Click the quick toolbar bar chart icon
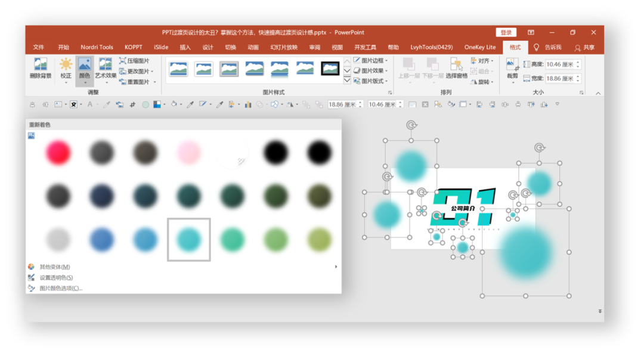This screenshot has height=356, width=644. click(248, 105)
